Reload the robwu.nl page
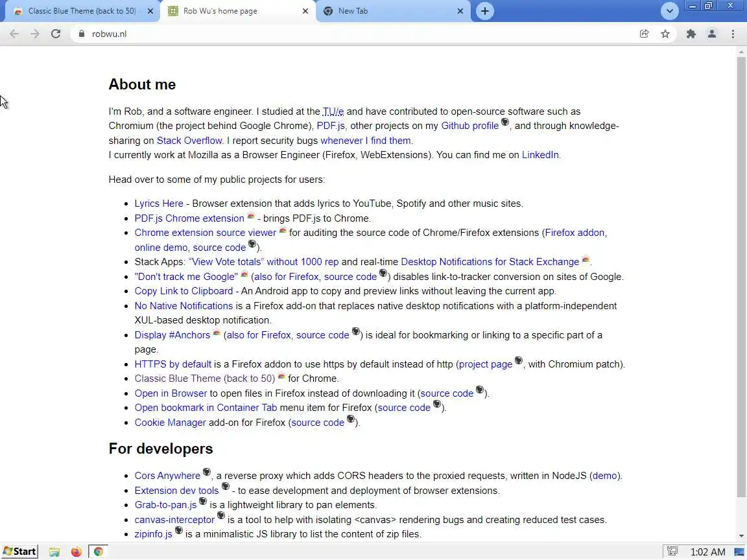This screenshot has height=560, width=747. coord(56,34)
